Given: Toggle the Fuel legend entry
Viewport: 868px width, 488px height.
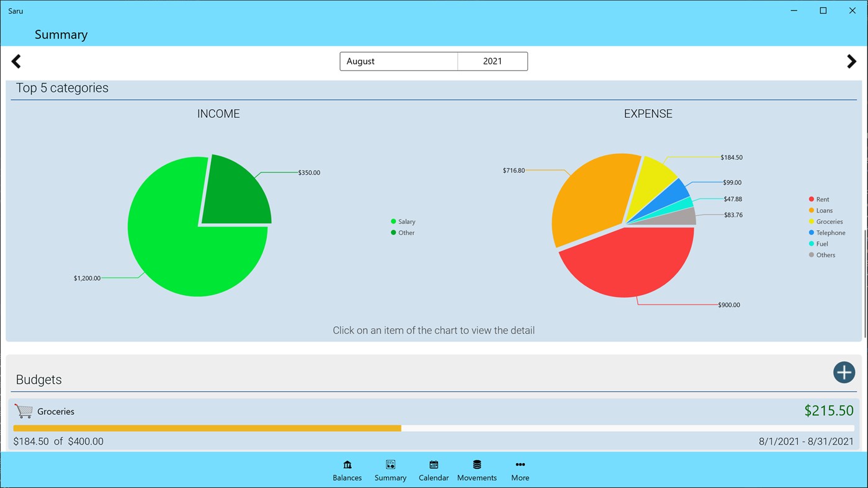Looking at the screenshot, I should click(x=819, y=244).
